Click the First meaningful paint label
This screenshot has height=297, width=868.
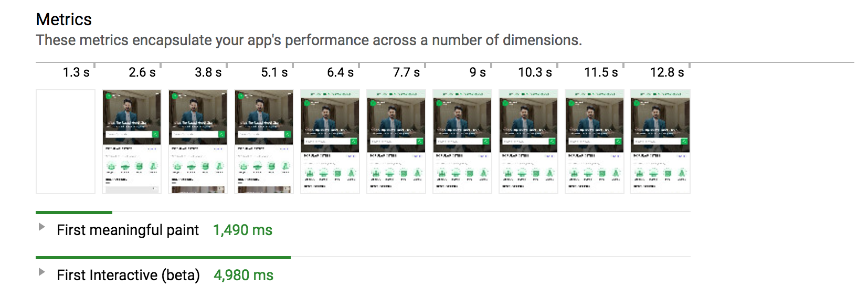(128, 230)
